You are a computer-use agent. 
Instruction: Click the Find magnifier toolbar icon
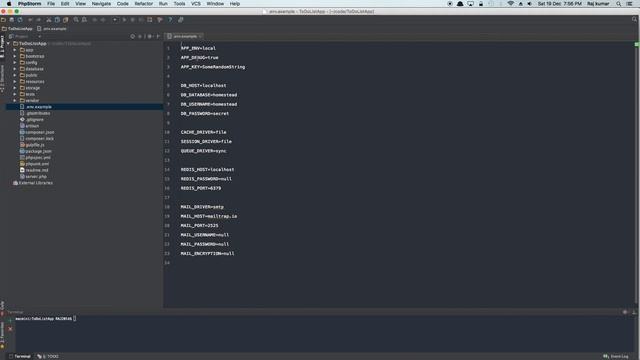[x=76, y=20]
